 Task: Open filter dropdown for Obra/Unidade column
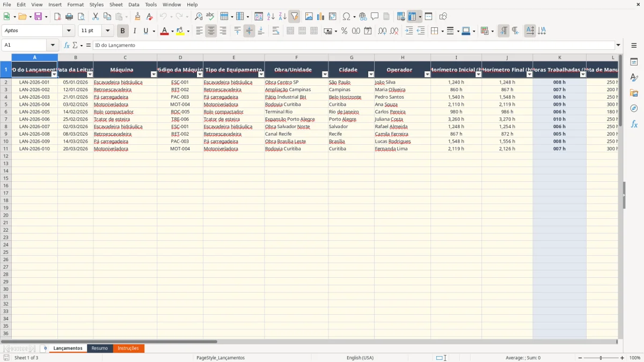coord(325,75)
